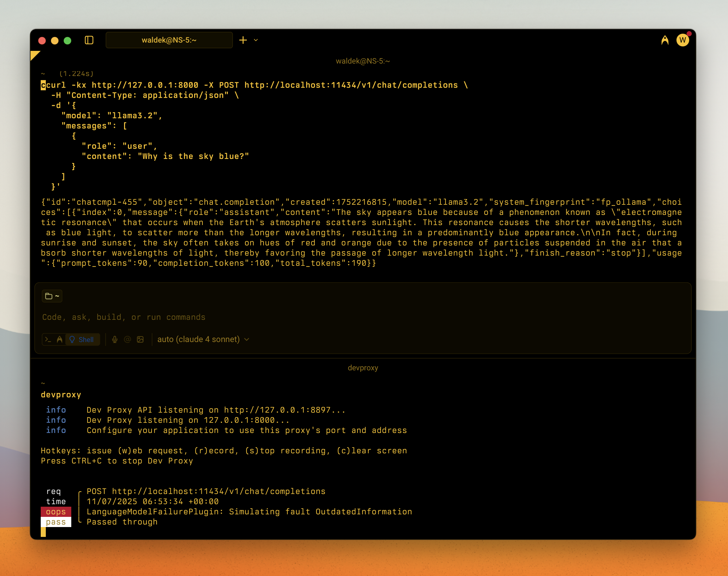The width and height of the screenshot is (728, 576).
Task: Create a new tab with the plus button
Action: 243,40
